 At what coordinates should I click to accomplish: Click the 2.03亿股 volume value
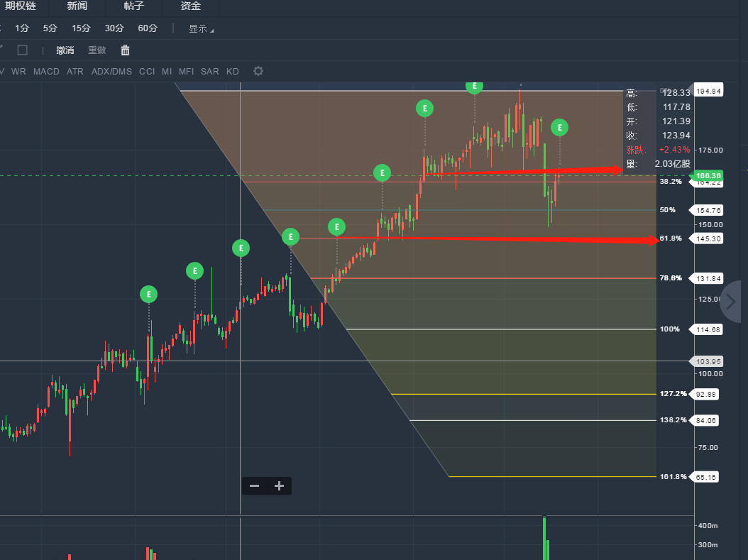pyautogui.click(x=673, y=164)
